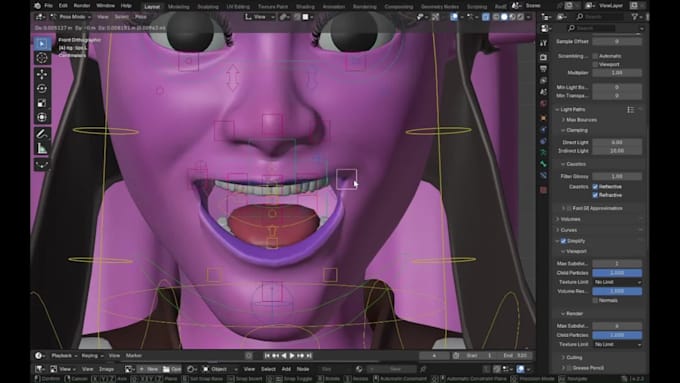Open the Pose menu in viewport header

(141, 17)
